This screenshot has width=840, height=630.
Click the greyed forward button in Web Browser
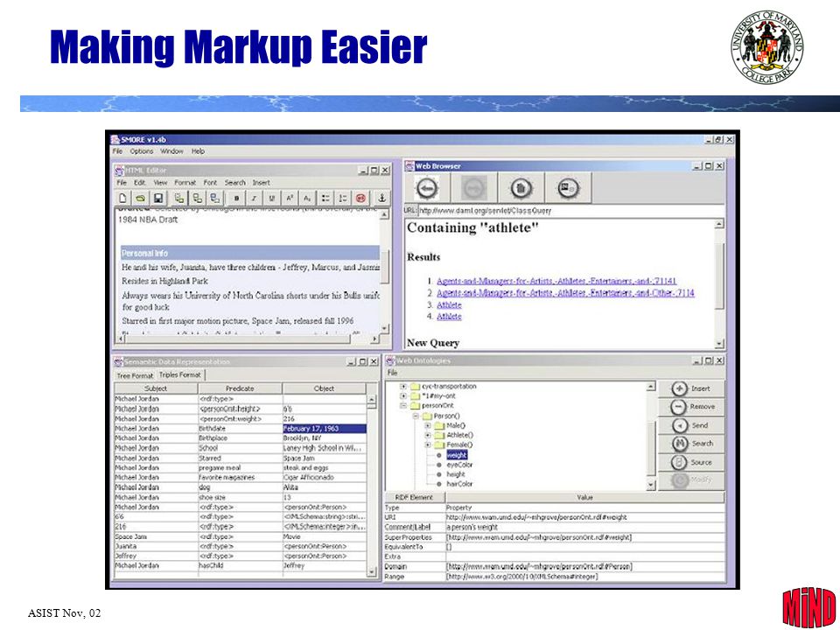click(x=474, y=188)
